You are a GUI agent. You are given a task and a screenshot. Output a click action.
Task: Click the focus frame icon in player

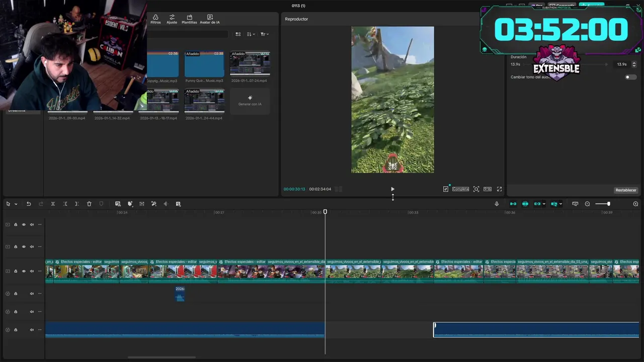476,189
